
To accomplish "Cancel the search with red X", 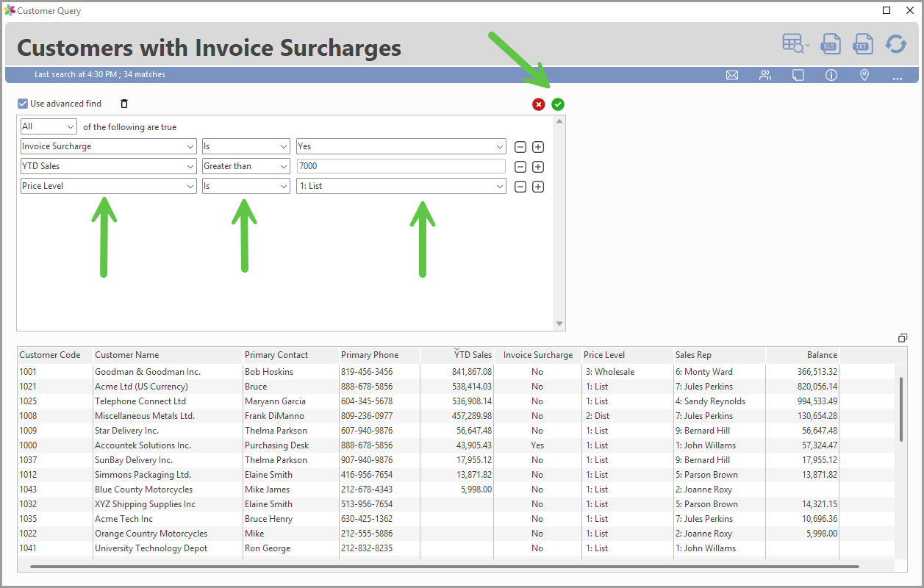I will point(539,104).
